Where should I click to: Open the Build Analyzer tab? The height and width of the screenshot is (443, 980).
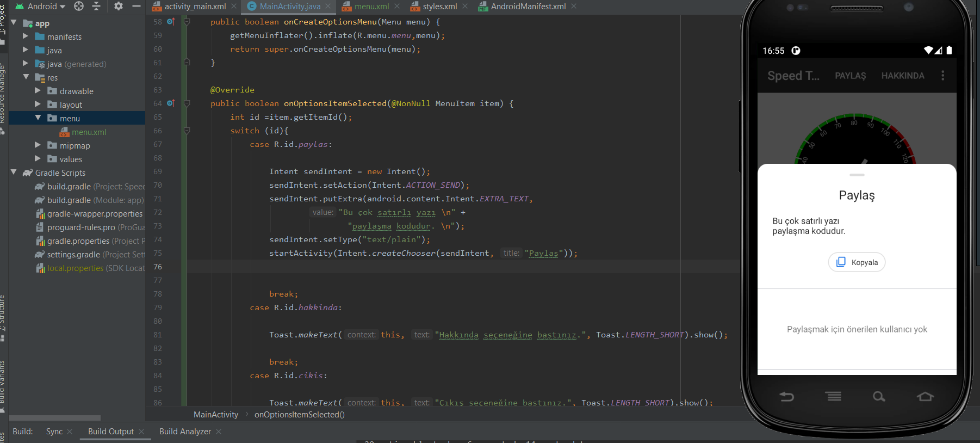coord(185,432)
